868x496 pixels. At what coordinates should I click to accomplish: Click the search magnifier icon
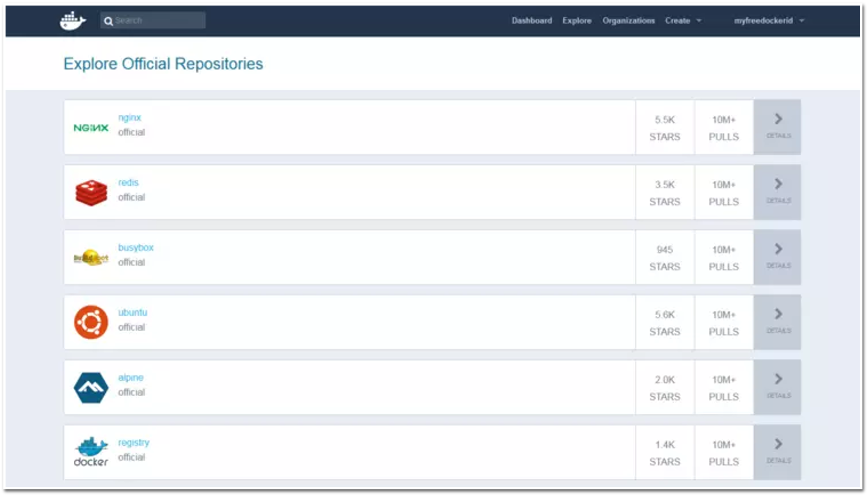tap(108, 21)
